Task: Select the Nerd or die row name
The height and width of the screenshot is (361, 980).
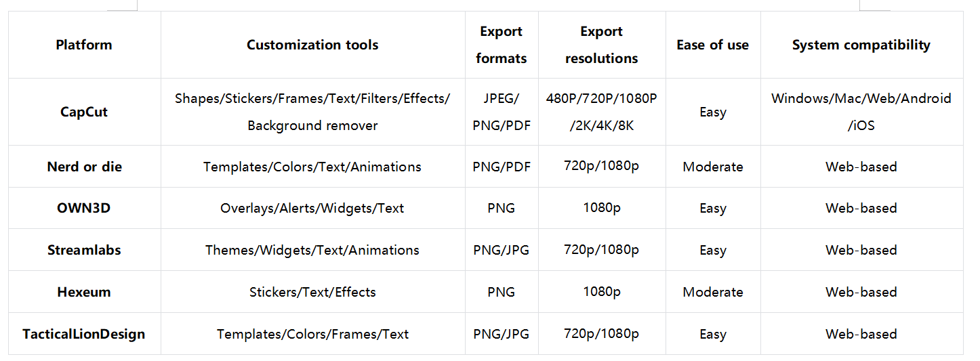Action: (x=84, y=167)
